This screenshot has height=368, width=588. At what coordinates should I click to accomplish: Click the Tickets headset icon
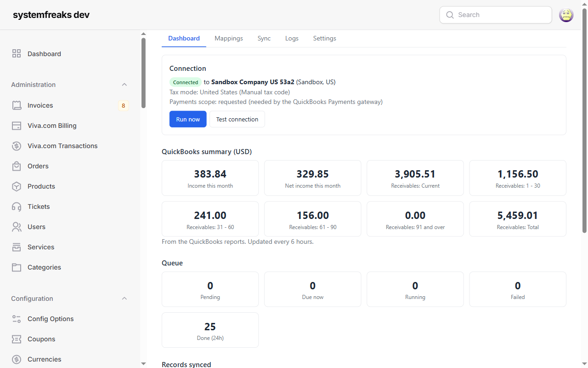point(17,207)
